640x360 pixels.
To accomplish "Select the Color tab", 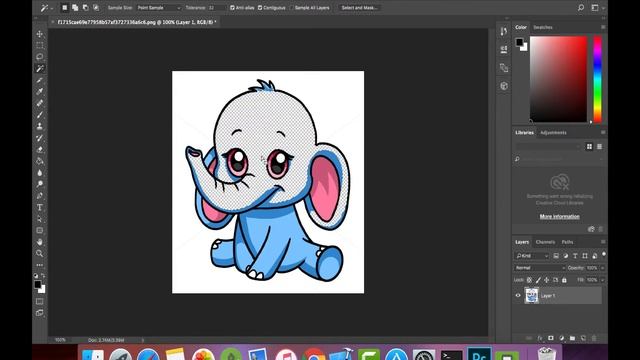I will click(521, 27).
